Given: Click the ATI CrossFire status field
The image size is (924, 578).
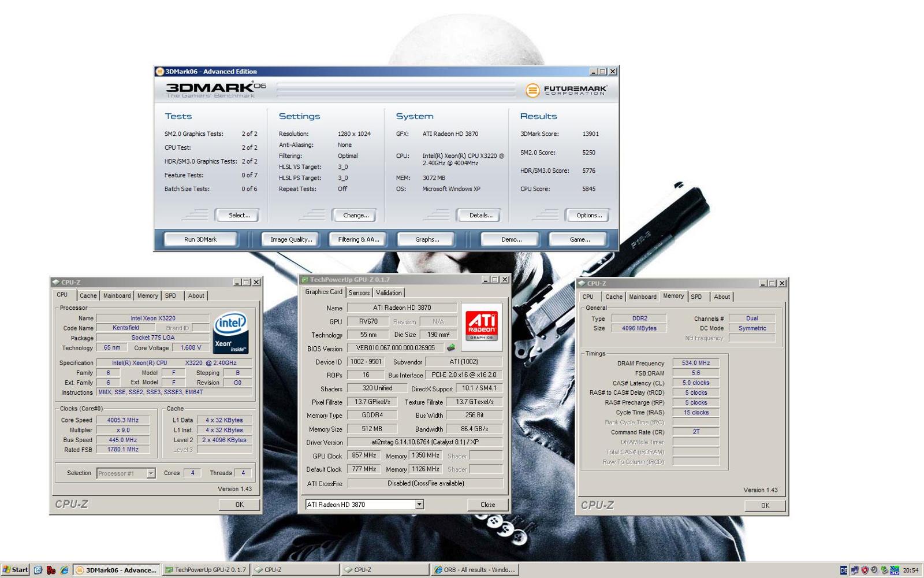Looking at the screenshot, I should [426, 483].
